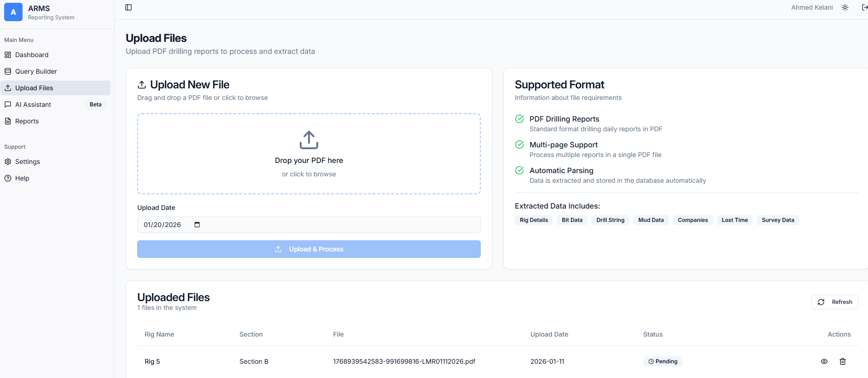Delete the Rig 5 file with trash icon
Viewport: 868px width, 378px height.
click(843, 361)
